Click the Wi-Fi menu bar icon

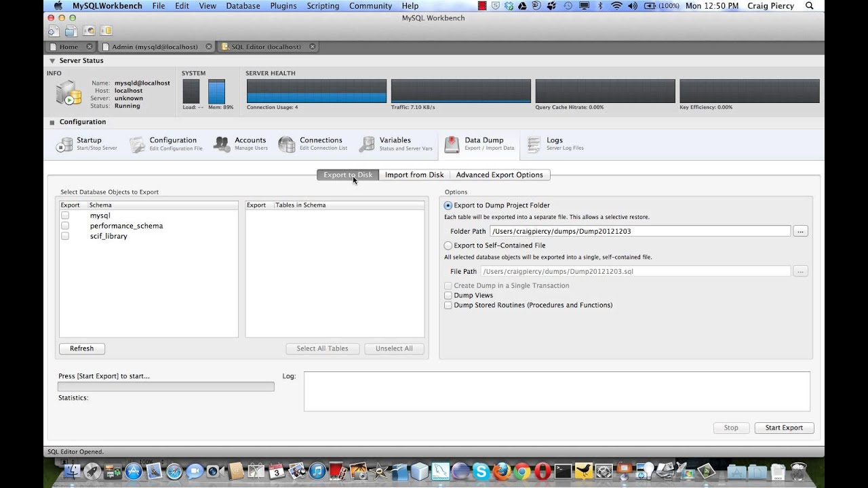pos(616,5)
